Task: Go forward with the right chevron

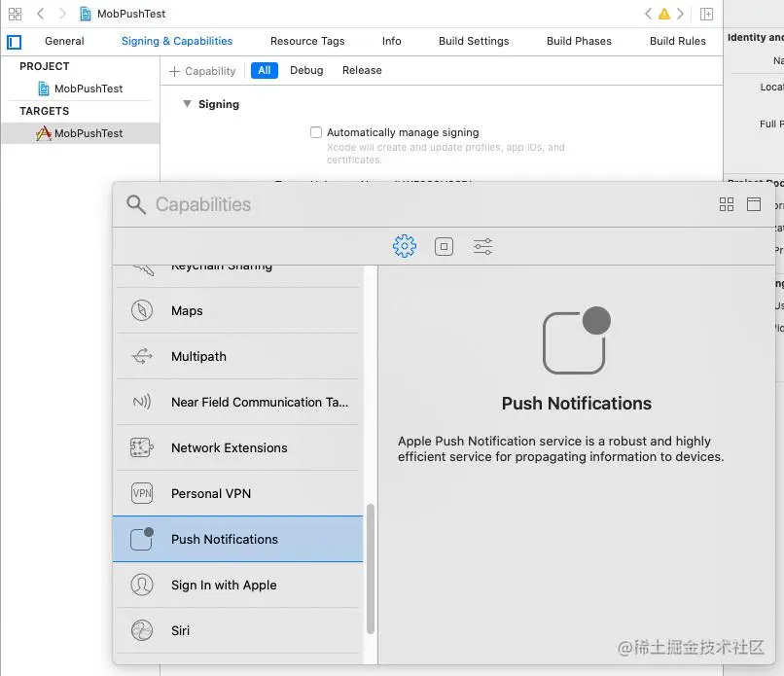Action: (x=62, y=14)
